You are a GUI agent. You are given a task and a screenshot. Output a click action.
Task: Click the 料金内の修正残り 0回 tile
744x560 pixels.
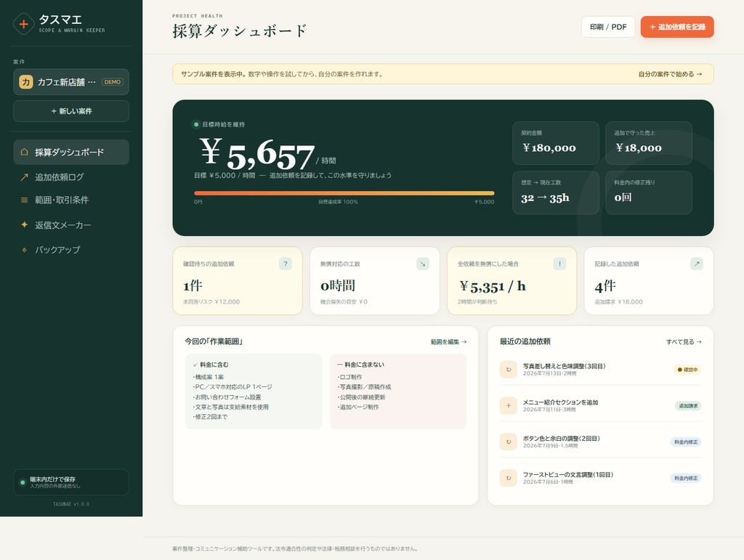pyautogui.click(x=649, y=192)
